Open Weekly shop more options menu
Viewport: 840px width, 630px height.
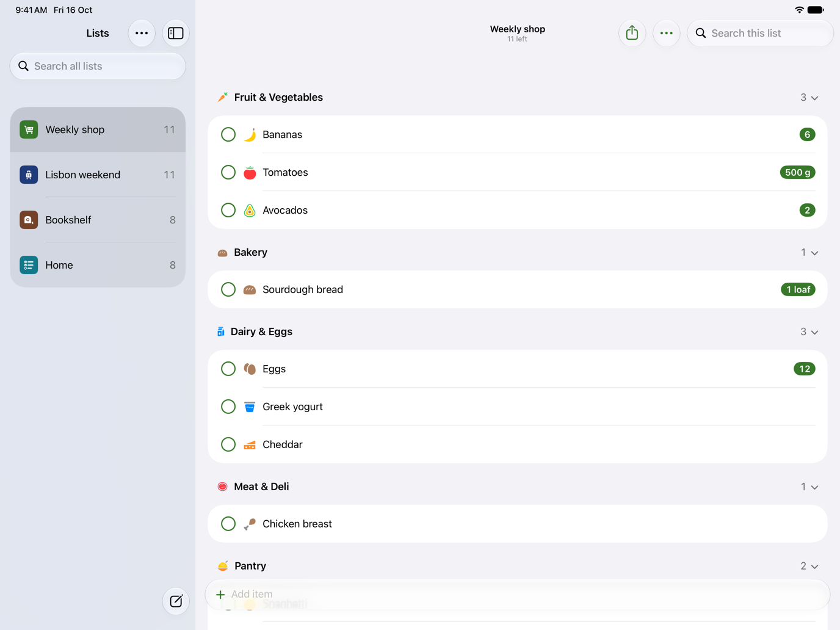(666, 33)
